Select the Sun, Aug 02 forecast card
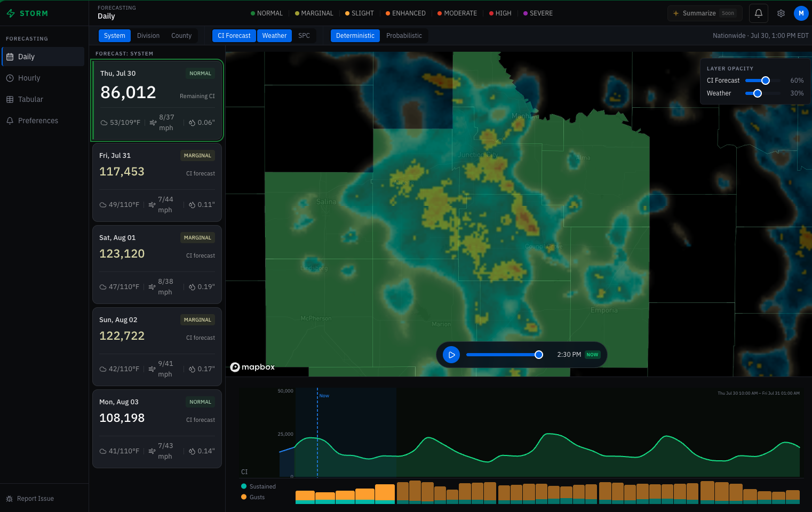The image size is (812, 512). (x=157, y=347)
